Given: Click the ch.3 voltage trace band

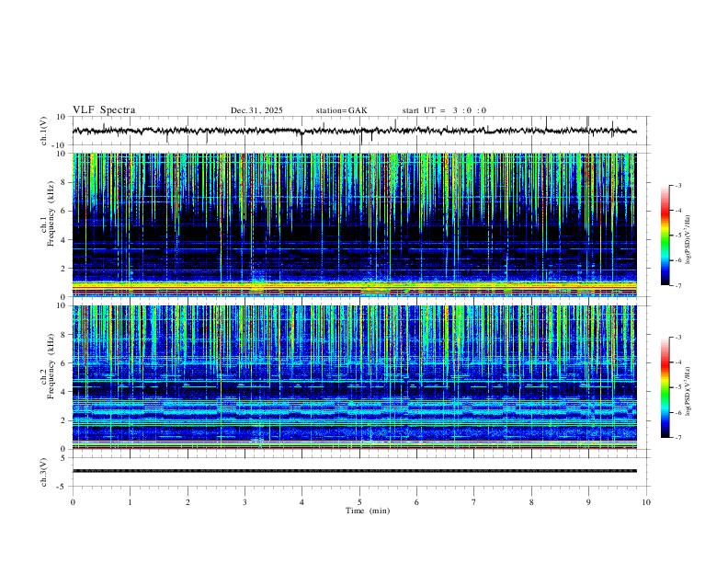Looking at the screenshot, I should (354, 471).
